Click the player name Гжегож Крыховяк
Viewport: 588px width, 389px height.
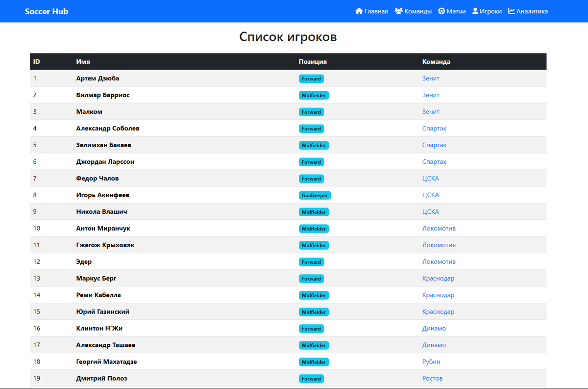point(105,245)
